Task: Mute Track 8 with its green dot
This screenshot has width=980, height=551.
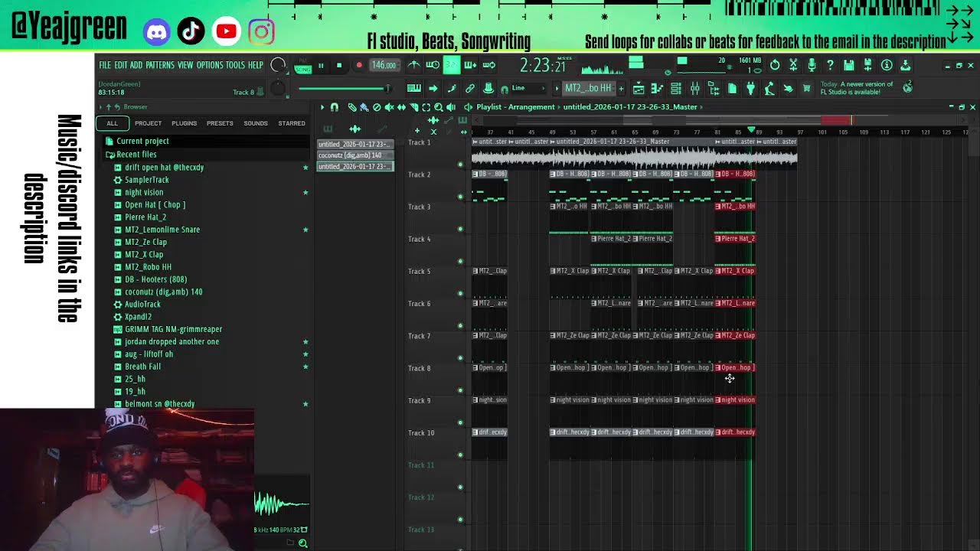Action: pos(460,390)
